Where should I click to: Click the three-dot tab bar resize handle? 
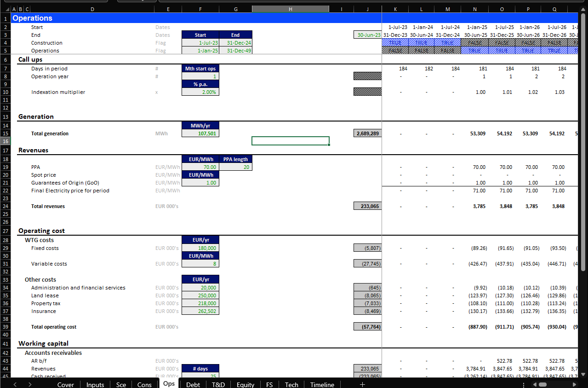[x=524, y=384]
